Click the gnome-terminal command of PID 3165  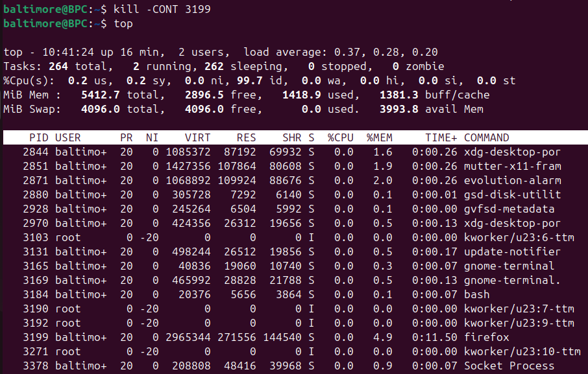tap(509, 266)
